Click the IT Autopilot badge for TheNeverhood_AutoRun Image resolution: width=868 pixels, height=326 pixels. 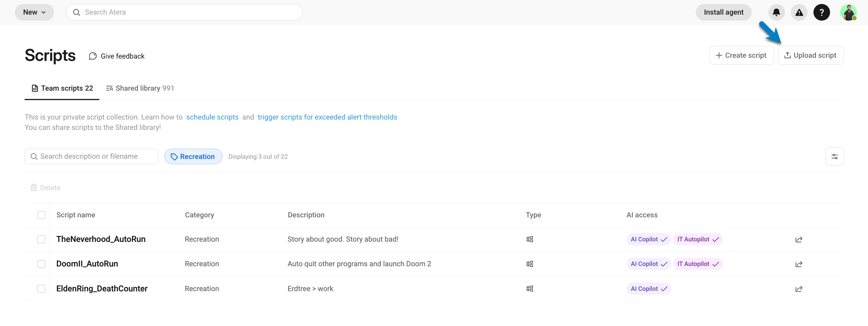tap(698, 239)
